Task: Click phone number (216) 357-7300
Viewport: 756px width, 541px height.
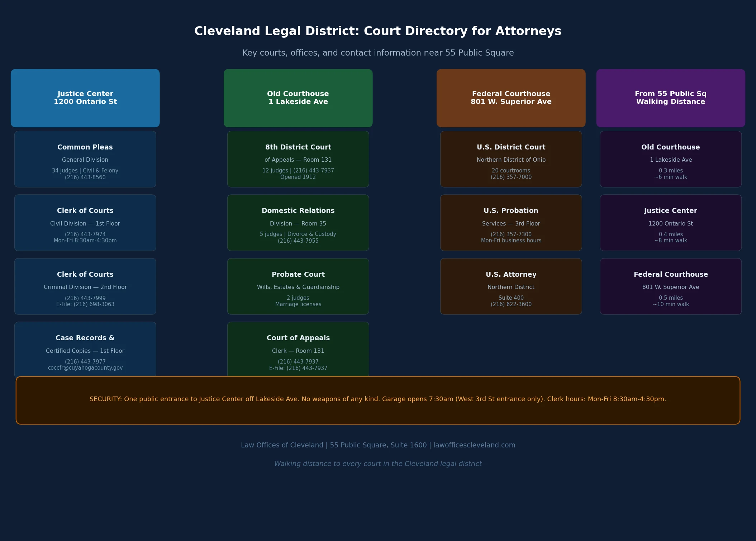Action: (511, 234)
